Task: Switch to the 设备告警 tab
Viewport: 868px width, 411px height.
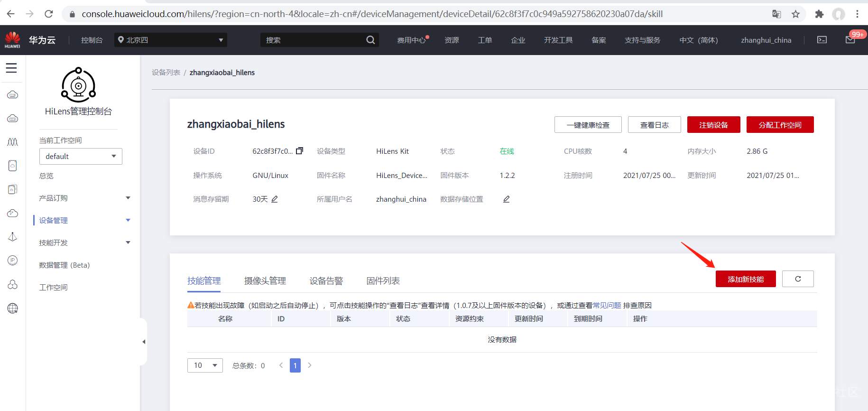Action: point(326,281)
